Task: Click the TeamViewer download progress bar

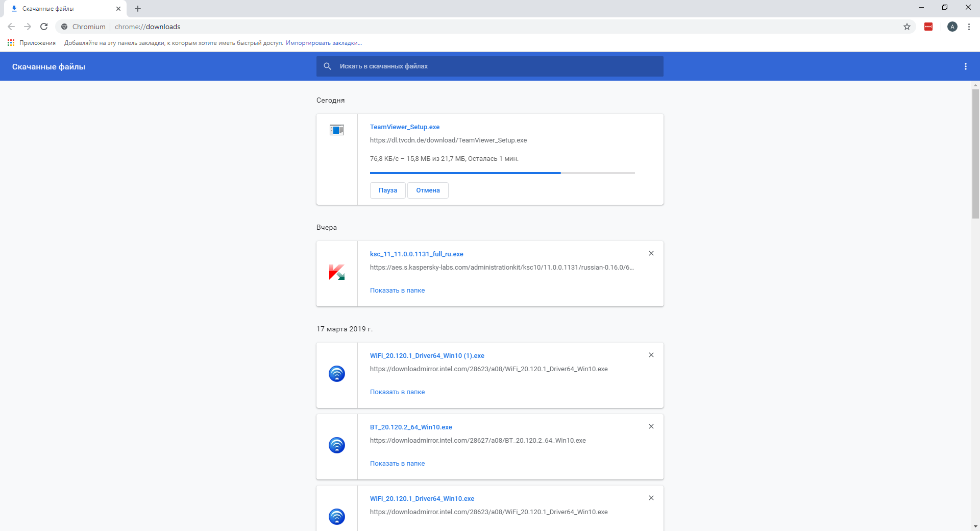Action: 502,173
